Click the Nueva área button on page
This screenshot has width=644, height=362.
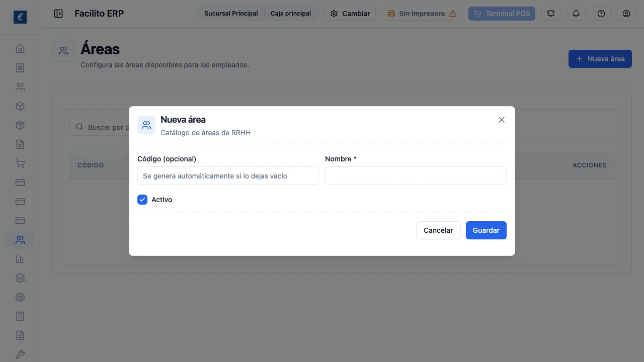click(x=600, y=59)
